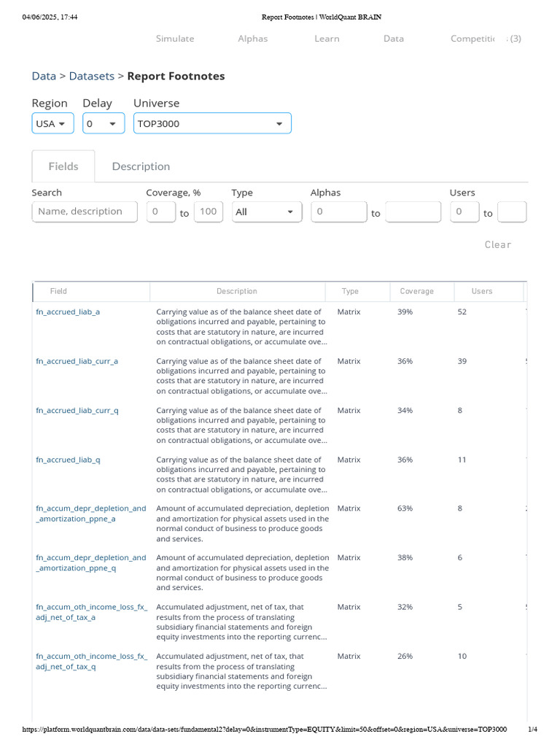Open fn_accum_oth_income_loss_fx_adj_net_of_tax_a link
Viewport: 560px width, 747px height.
[91, 612]
